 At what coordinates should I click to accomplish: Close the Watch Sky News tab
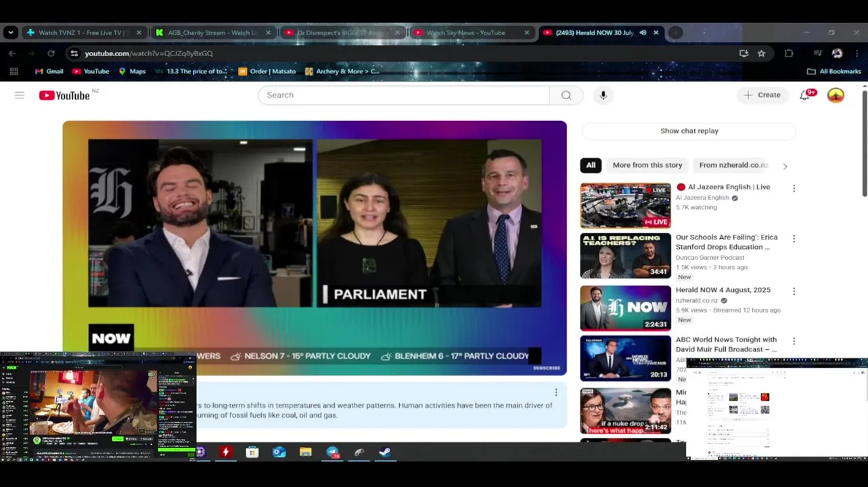click(526, 32)
